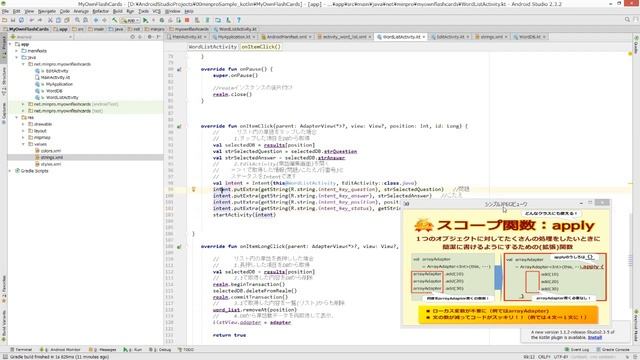
Task: Select WordDB class in project tree
Action: [54, 91]
